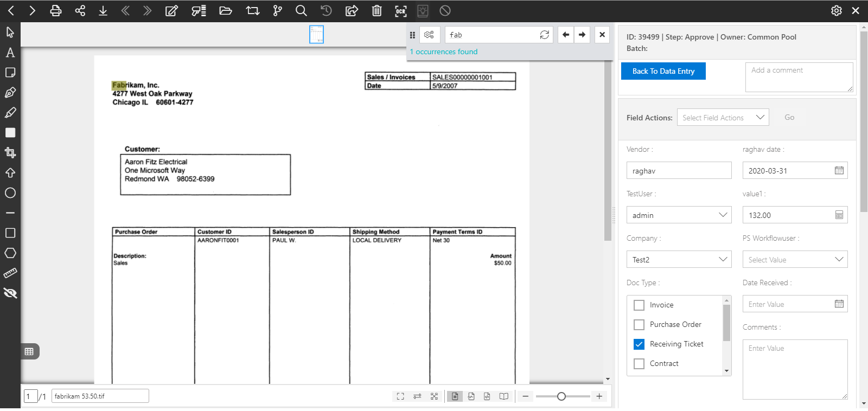Check the Purchase Order checkbox
The image size is (868, 411).
click(x=639, y=325)
